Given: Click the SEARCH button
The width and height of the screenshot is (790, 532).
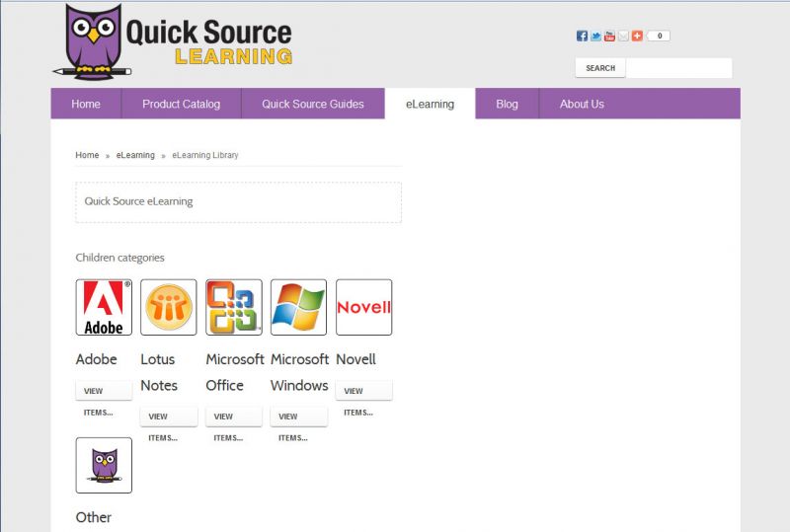Looking at the screenshot, I should tap(600, 68).
